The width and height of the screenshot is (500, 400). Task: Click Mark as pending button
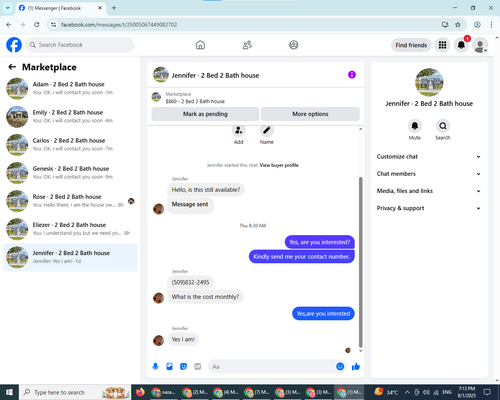click(x=205, y=114)
